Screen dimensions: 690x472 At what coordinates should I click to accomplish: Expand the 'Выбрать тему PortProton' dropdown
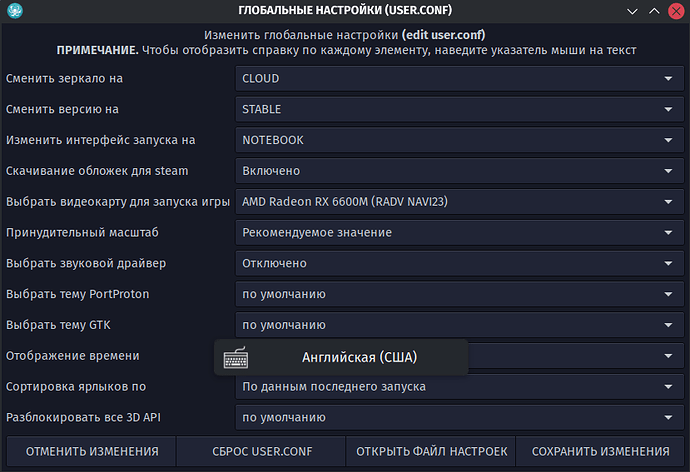[459, 294]
